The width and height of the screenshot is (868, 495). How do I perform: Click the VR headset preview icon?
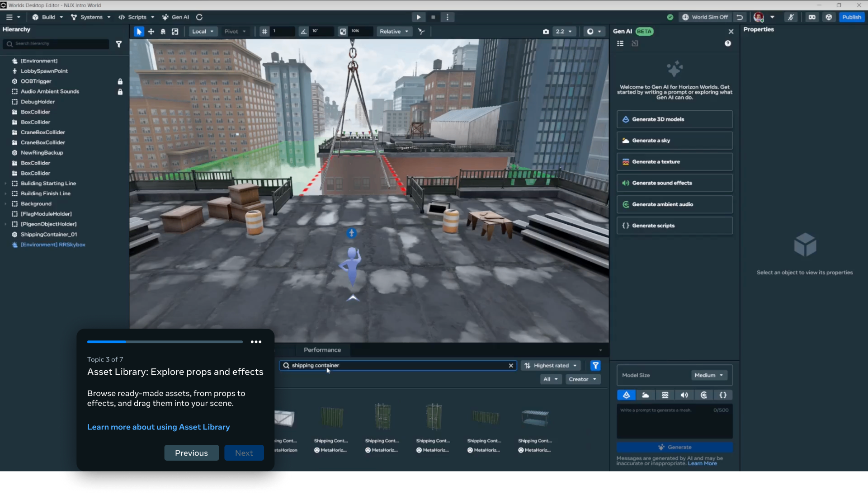(x=812, y=17)
